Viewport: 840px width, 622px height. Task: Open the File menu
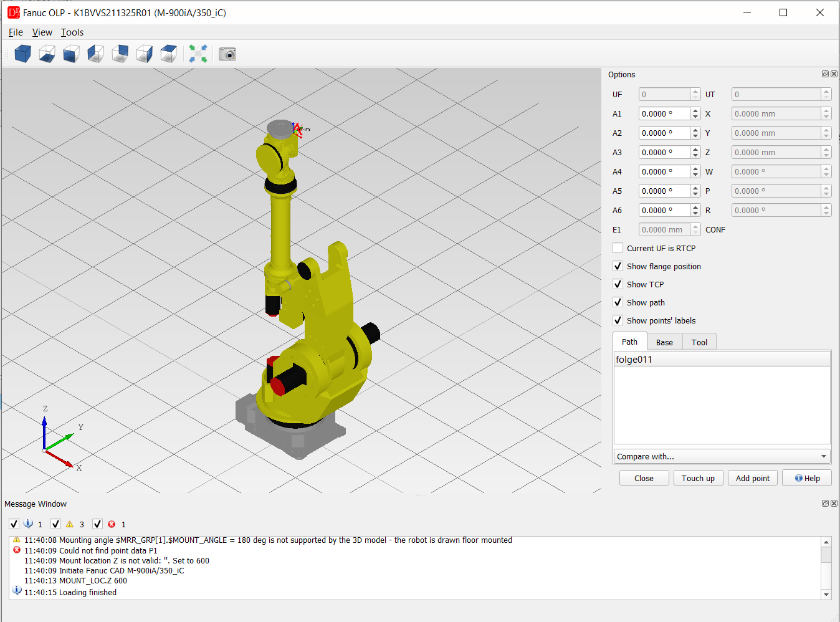(x=16, y=32)
